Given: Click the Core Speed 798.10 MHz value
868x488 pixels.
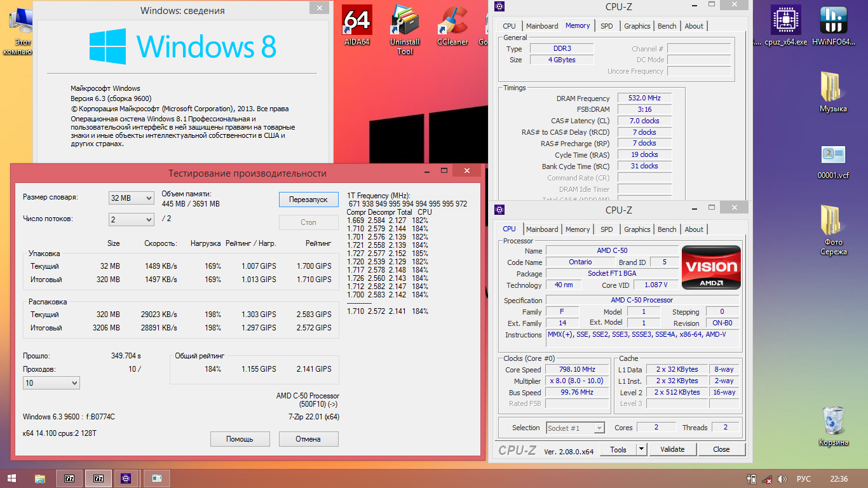Looking at the screenshot, I should (x=577, y=370).
